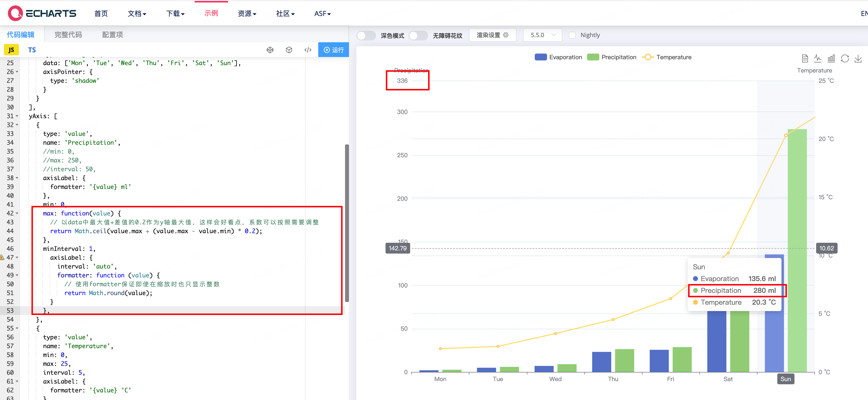Viewport: 868px width, 400px height.
Task: Expand the ASF menu
Action: tap(322, 14)
